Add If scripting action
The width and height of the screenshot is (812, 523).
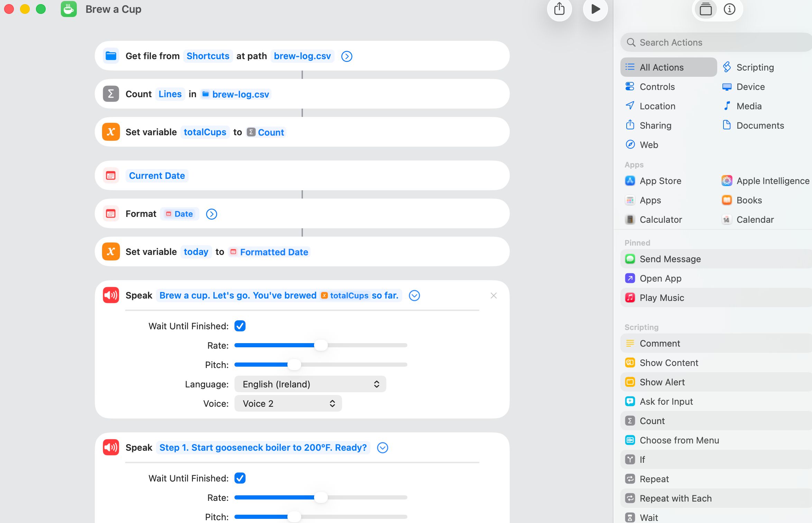(x=716, y=460)
